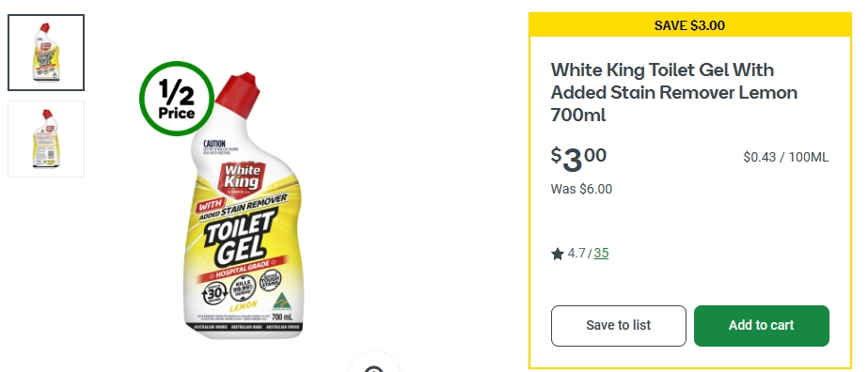Click the TOILET GEL text on bottle
The height and width of the screenshot is (372, 868).
click(240, 240)
